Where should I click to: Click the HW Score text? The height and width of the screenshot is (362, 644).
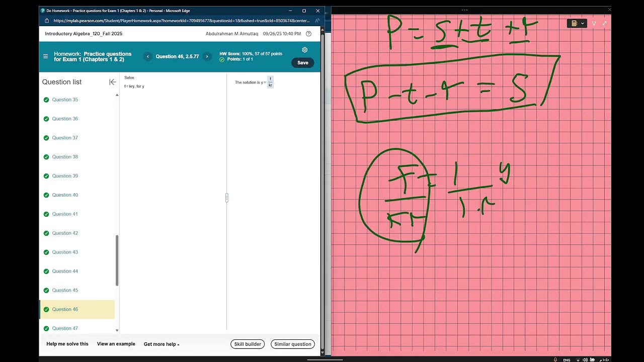click(x=251, y=54)
